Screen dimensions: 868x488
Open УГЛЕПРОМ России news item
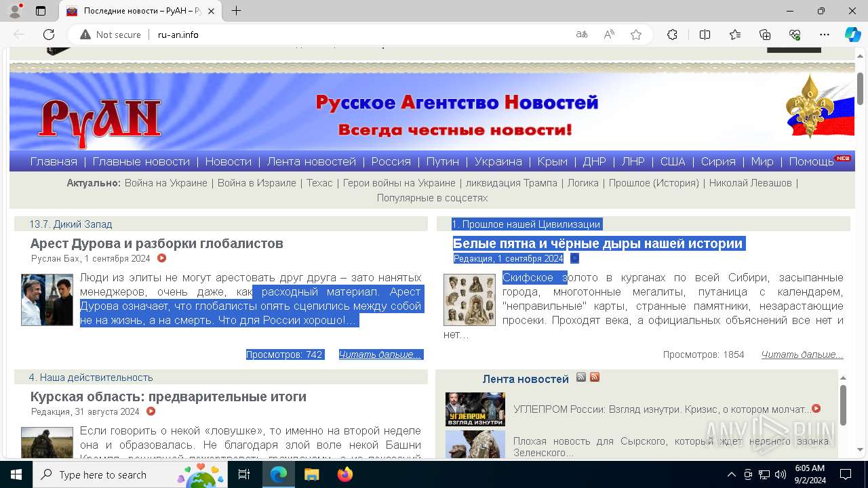click(662, 409)
